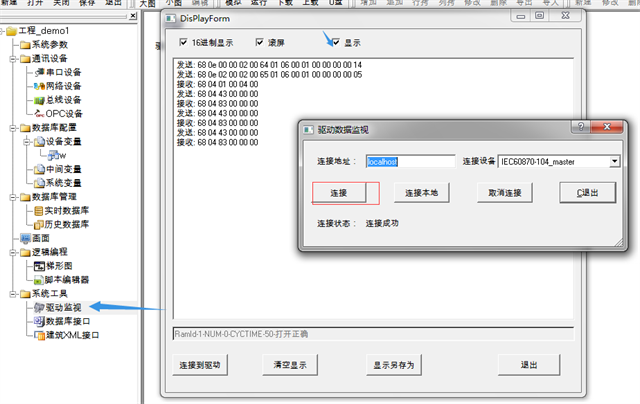Select OPC设备 in project tree
This screenshot has width=640, height=404.
coord(63,113)
